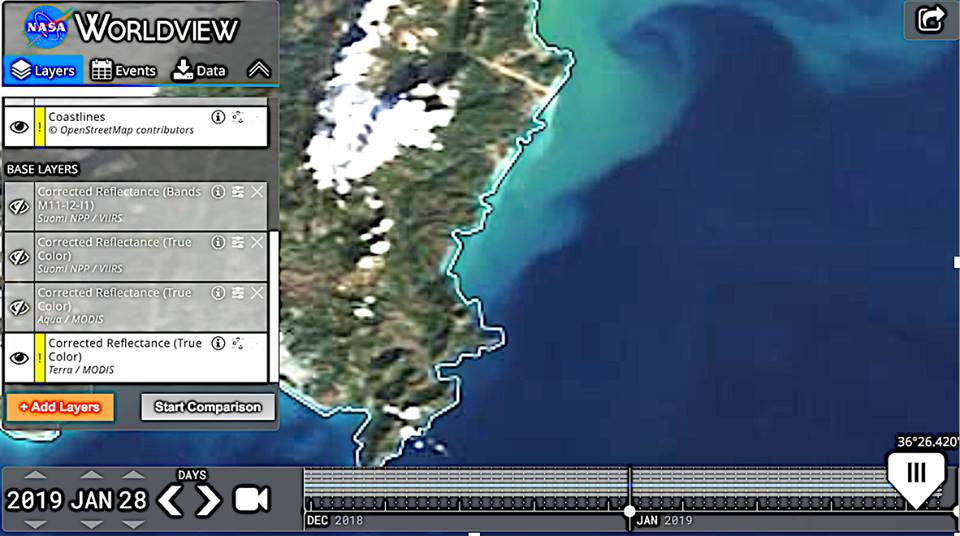960x536 pixels.
Task: Open the Data download tab
Action: [199, 70]
